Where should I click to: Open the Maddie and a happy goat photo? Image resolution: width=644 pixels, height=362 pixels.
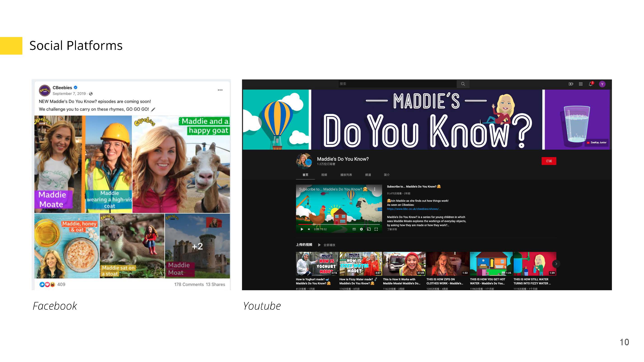pyautogui.click(x=181, y=164)
